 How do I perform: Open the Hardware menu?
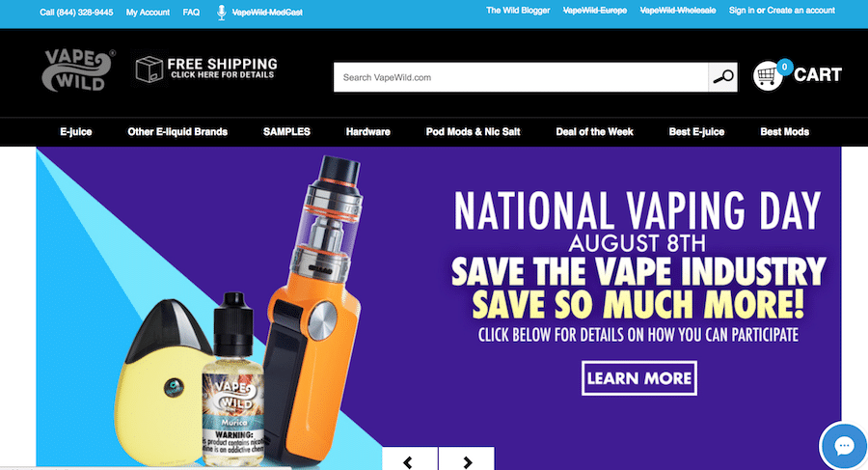tap(368, 132)
